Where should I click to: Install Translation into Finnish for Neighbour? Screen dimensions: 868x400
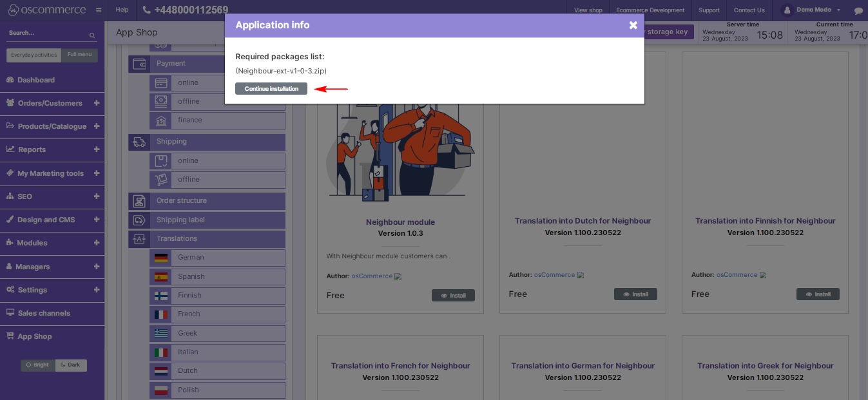coord(818,294)
